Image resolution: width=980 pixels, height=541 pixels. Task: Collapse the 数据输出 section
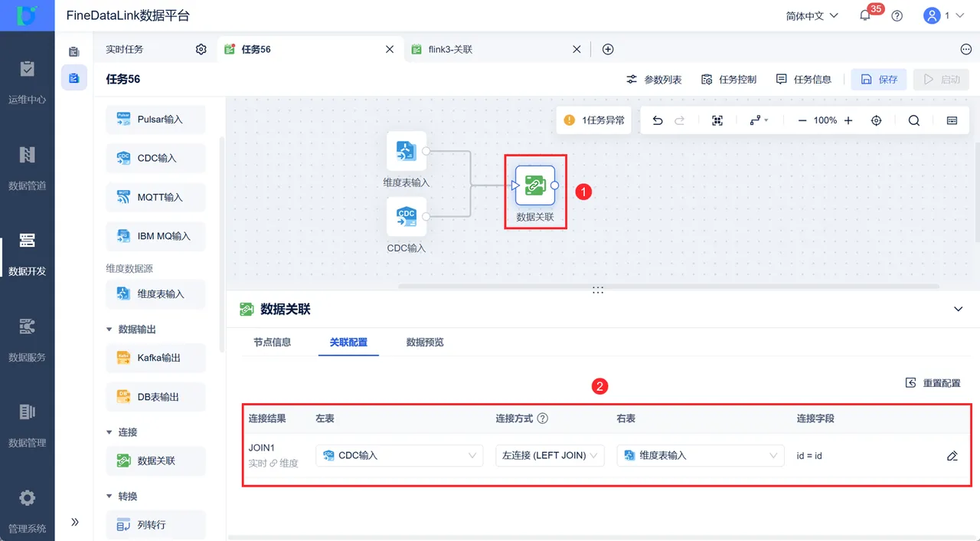point(109,330)
